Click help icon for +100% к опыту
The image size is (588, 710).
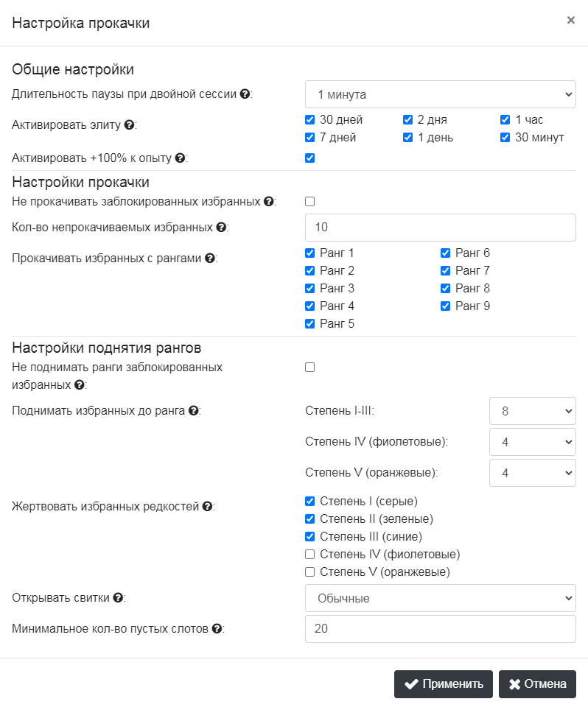[x=180, y=158]
